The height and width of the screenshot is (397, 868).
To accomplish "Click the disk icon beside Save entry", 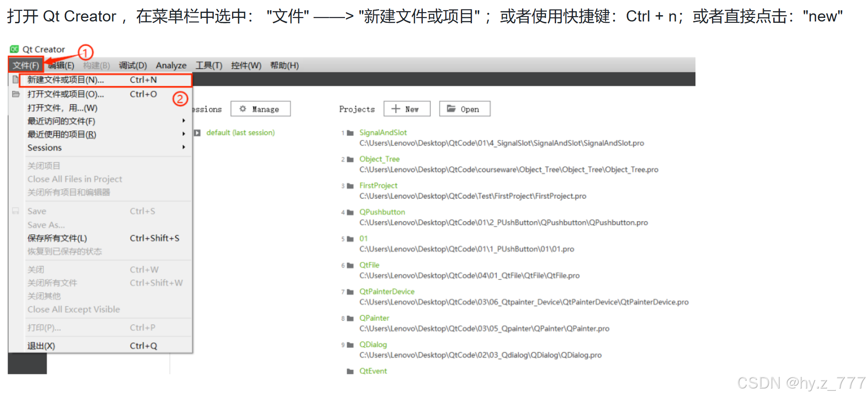I will point(16,211).
